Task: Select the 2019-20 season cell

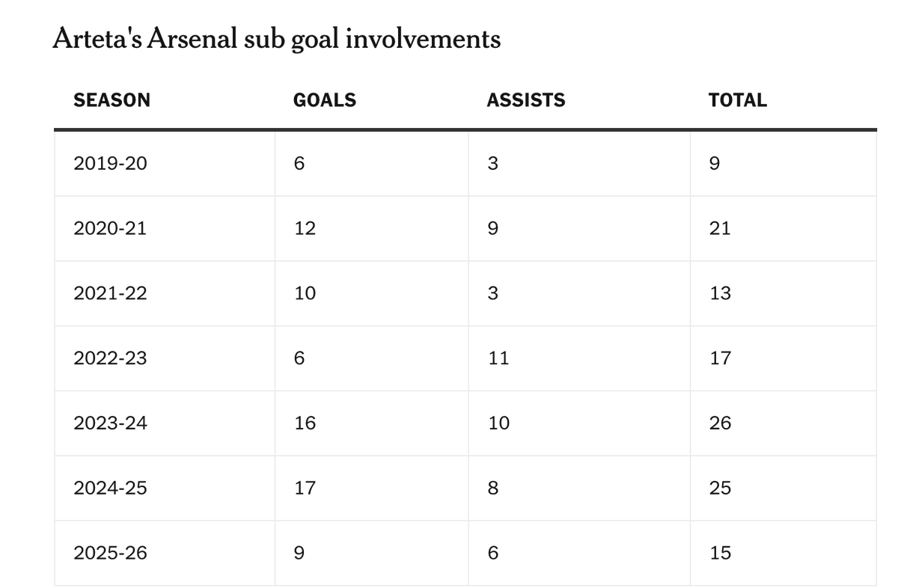Action: [x=165, y=163]
